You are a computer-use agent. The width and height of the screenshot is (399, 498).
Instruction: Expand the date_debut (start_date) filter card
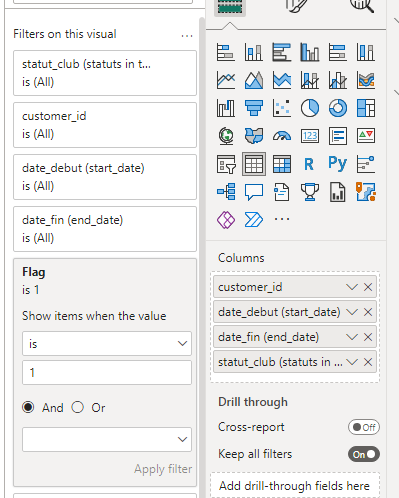pos(105,177)
